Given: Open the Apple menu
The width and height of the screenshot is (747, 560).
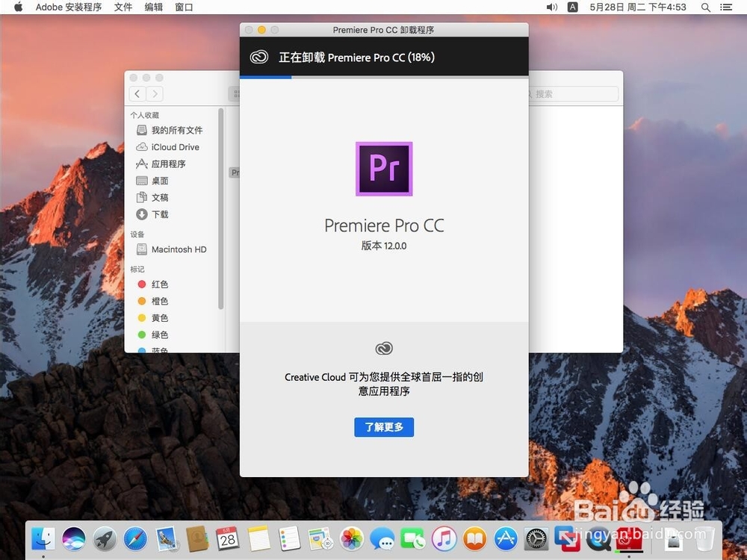Looking at the screenshot, I should [18, 7].
